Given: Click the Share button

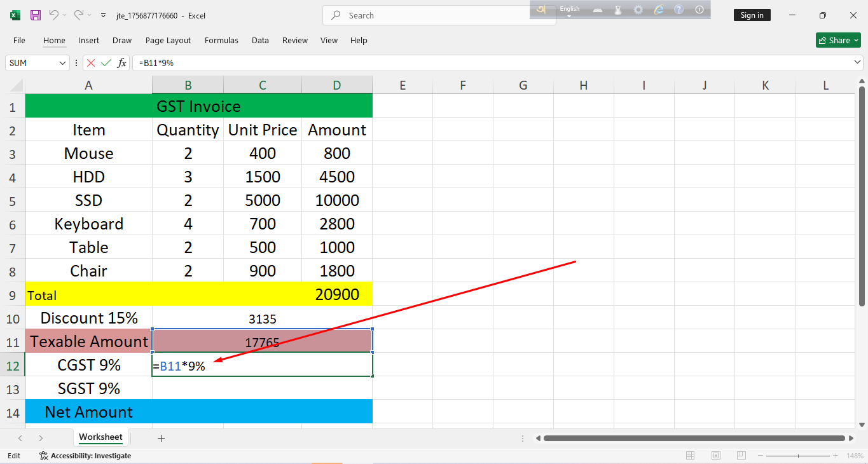Looking at the screenshot, I should pyautogui.click(x=837, y=40).
